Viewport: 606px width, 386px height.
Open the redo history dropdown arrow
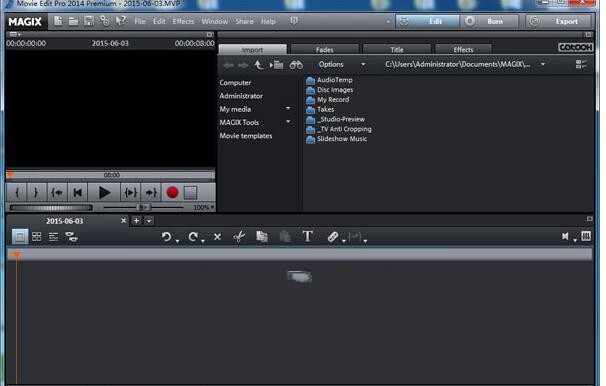point(203,241)
